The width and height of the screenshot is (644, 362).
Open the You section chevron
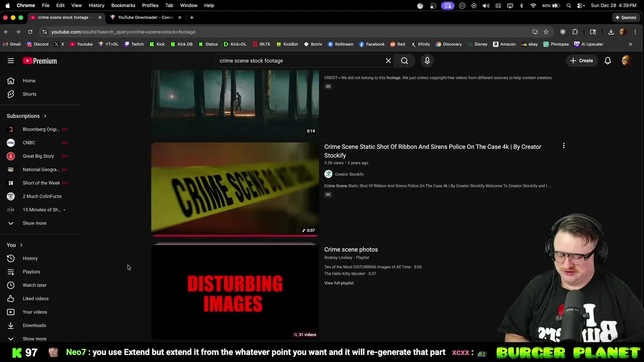point(21,245)
